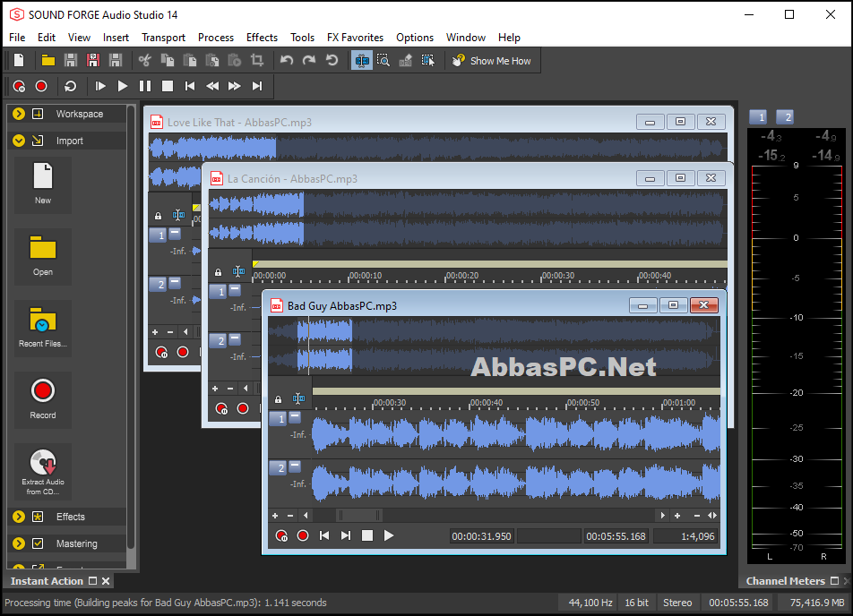The height and width of the screenshot is (616, 853).
Task: Click the La Canción overview waveform
Action: pos(468,219)
